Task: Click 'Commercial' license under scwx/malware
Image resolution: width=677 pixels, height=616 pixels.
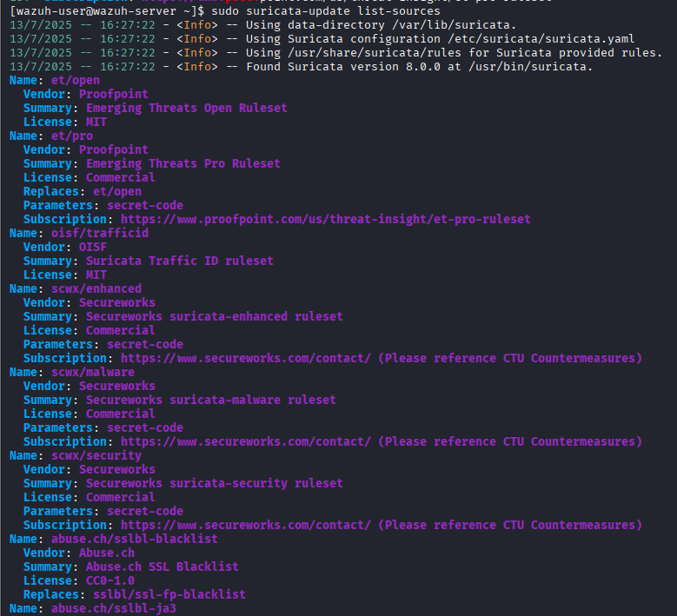Action: pos(121,414)
